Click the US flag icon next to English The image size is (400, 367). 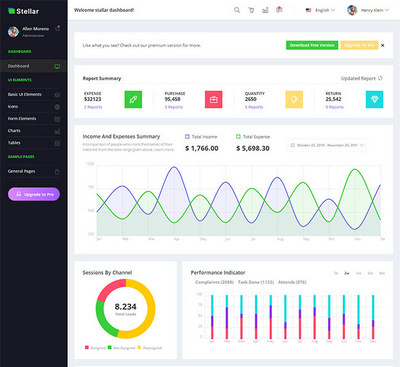tap(308, 10)
